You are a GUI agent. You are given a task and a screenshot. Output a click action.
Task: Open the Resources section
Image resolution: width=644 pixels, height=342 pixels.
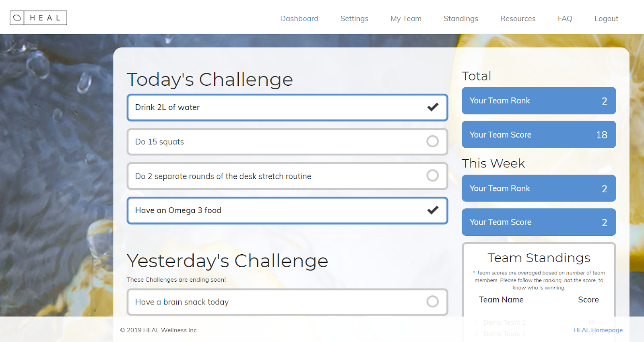click(x=518, y=19)
